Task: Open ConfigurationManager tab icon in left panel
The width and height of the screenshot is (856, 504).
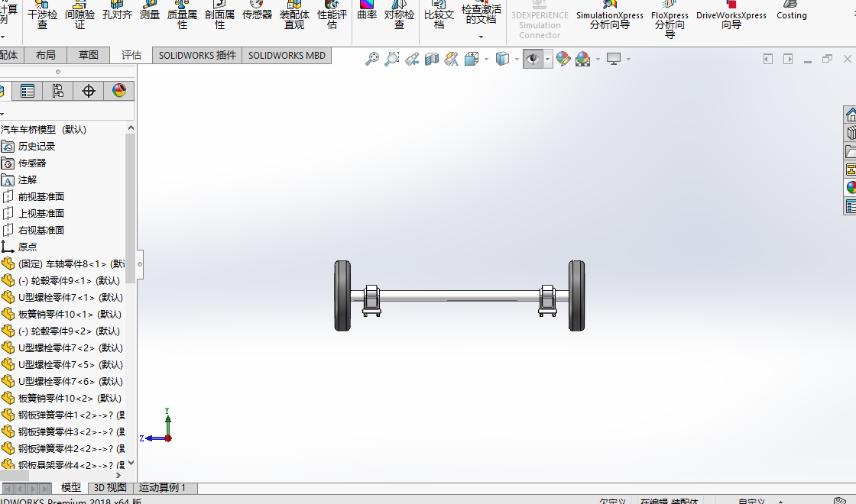Action: click(57, 91)
